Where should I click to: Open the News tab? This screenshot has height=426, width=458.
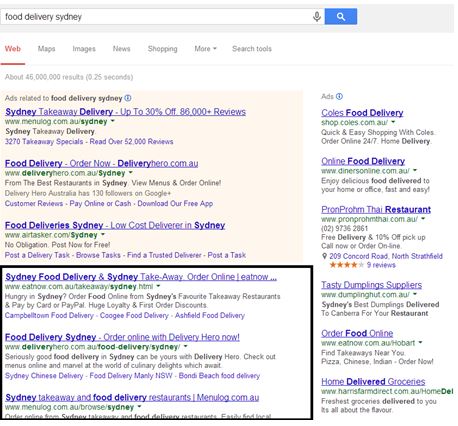tap(121, 49)
